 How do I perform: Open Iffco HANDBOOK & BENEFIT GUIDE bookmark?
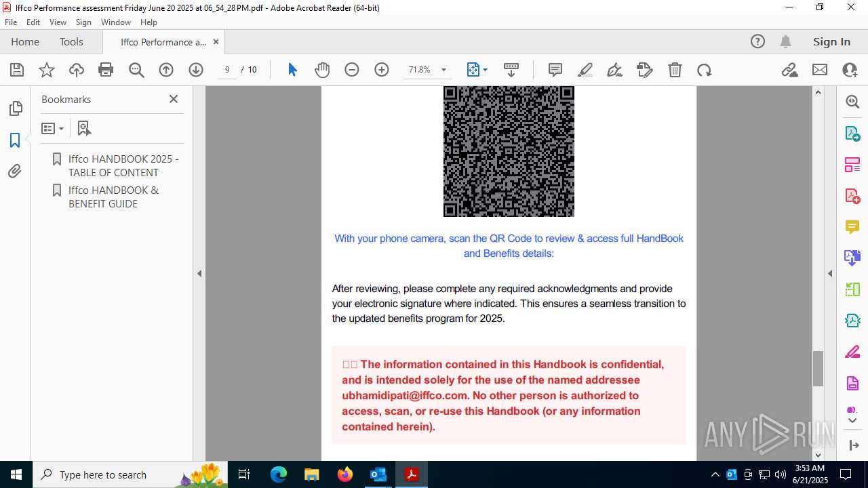(x=113, y=197)
